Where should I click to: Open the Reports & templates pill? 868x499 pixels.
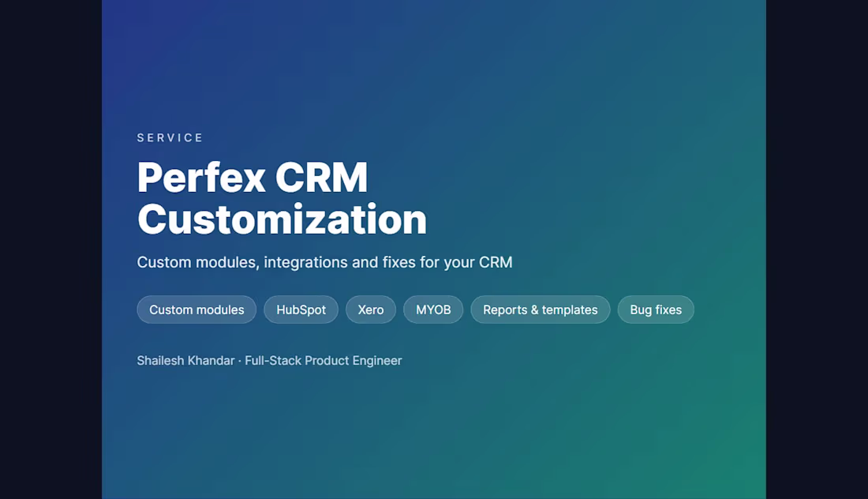click(x=541, y=310)
